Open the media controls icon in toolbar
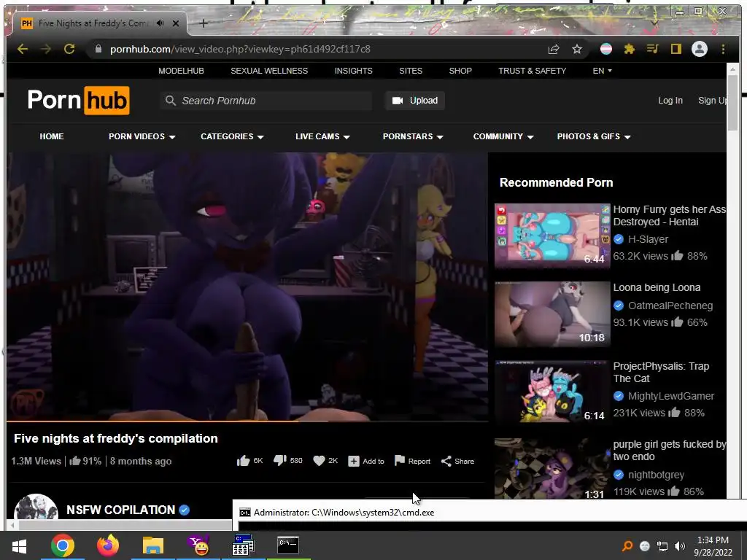Screen dimensions: 747x560 (x=653, y=49)
